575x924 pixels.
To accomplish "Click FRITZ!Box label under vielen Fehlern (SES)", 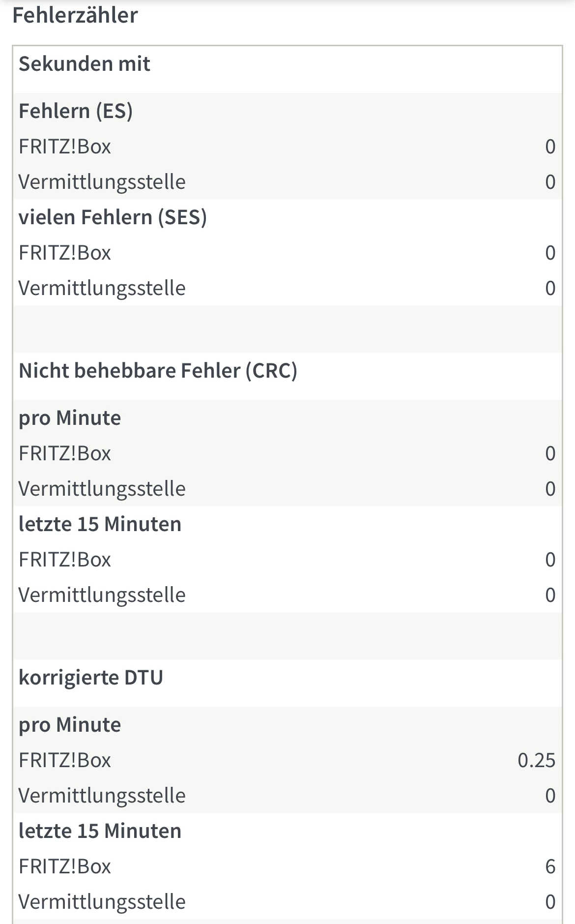I will click(x=65, y=253).
